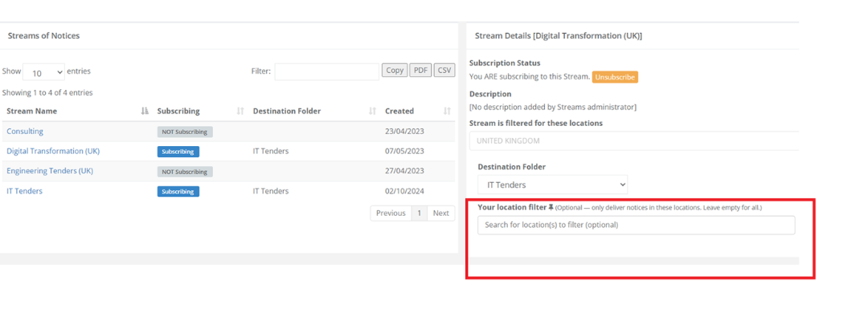Screen dimensions: 868x321
Task: Click the Unsubscribe button
Action: click(615, 77)
